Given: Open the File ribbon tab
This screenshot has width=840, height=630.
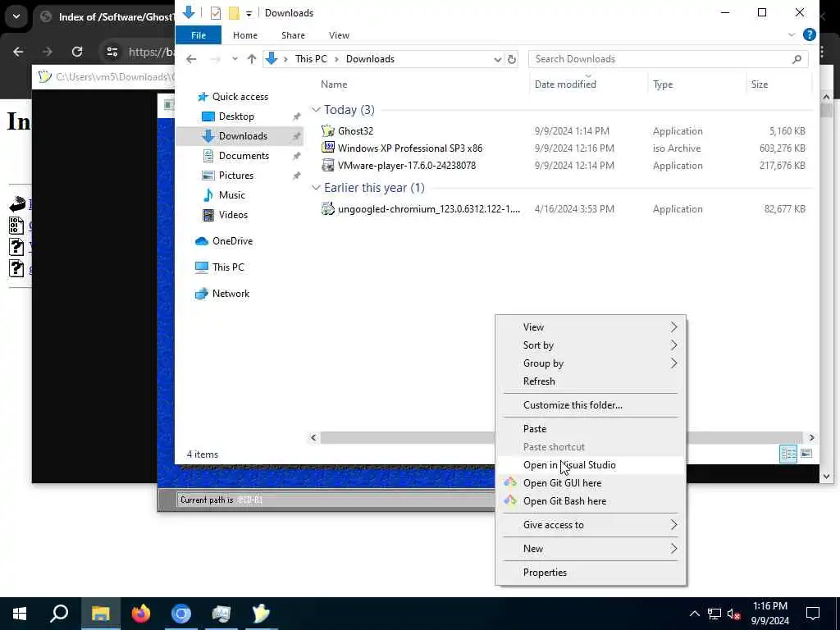Looking at the screenshot, I should (199, 34).
